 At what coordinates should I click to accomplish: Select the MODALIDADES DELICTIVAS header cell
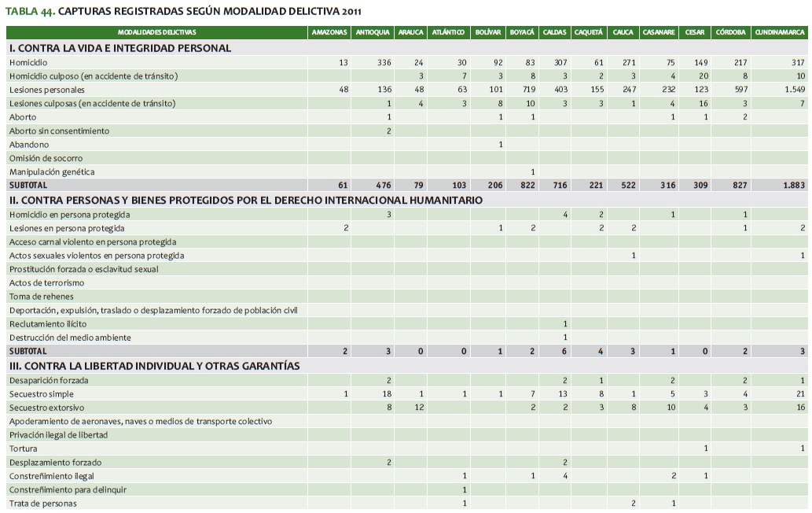(x=157, y=32)
